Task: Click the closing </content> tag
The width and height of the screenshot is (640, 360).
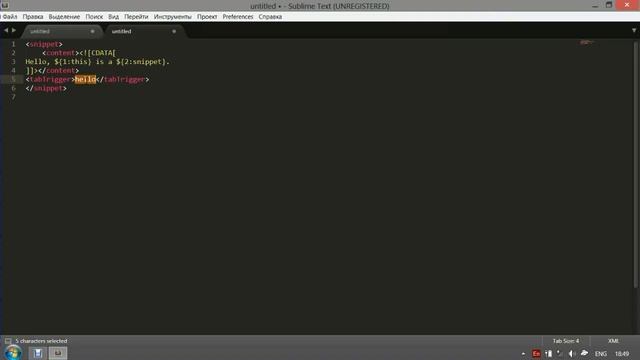Action: (x=58, y=71)
